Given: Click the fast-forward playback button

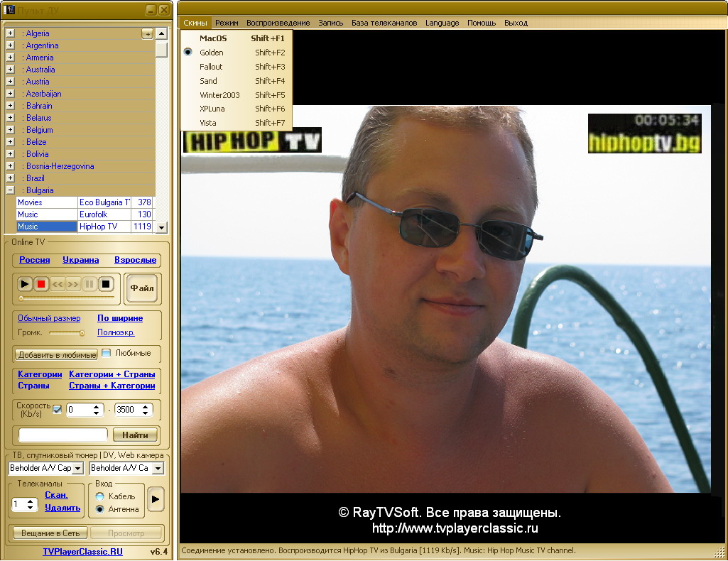Looking at the screenshot, I should [73, 284].
